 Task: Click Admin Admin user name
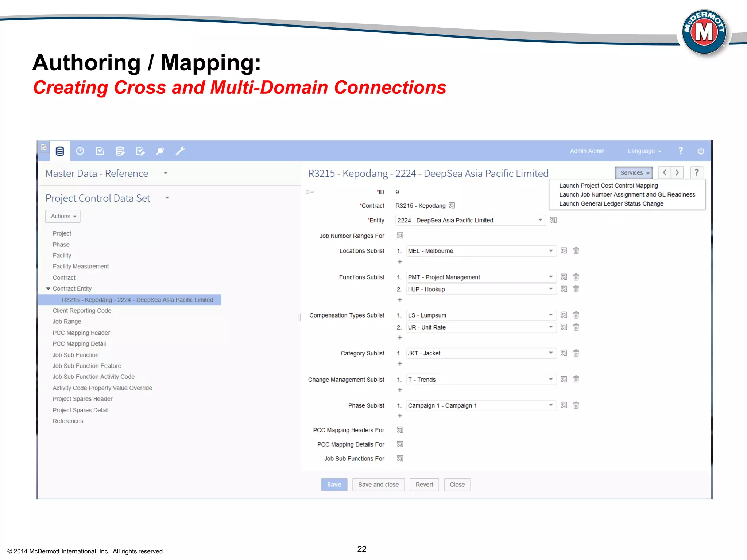587,151
